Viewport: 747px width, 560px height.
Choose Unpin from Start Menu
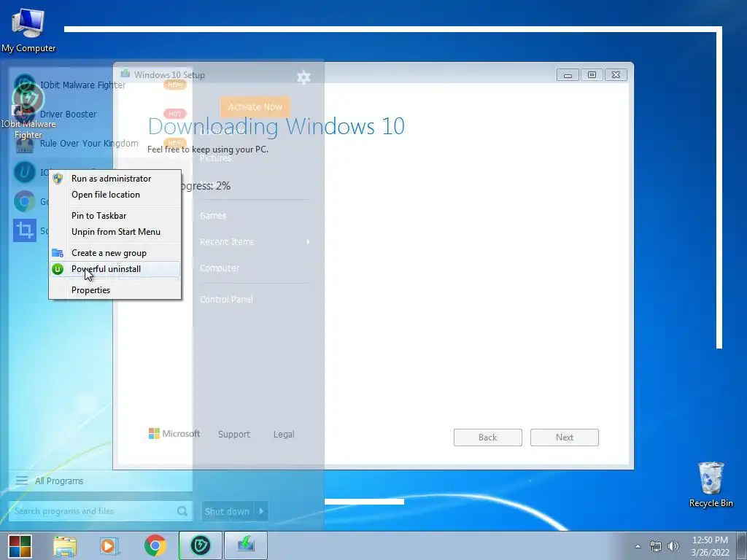pos(115,232)
